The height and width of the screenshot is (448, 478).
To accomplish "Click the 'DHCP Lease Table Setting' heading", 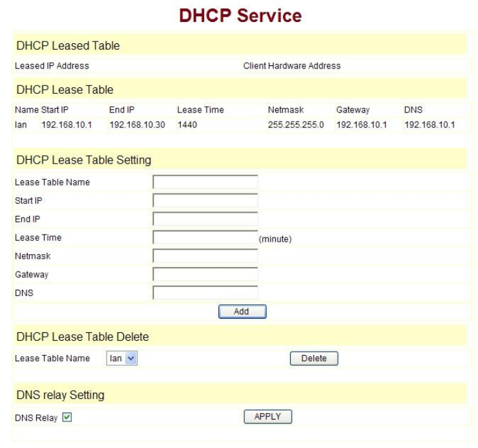I will [x=84, y=160].
